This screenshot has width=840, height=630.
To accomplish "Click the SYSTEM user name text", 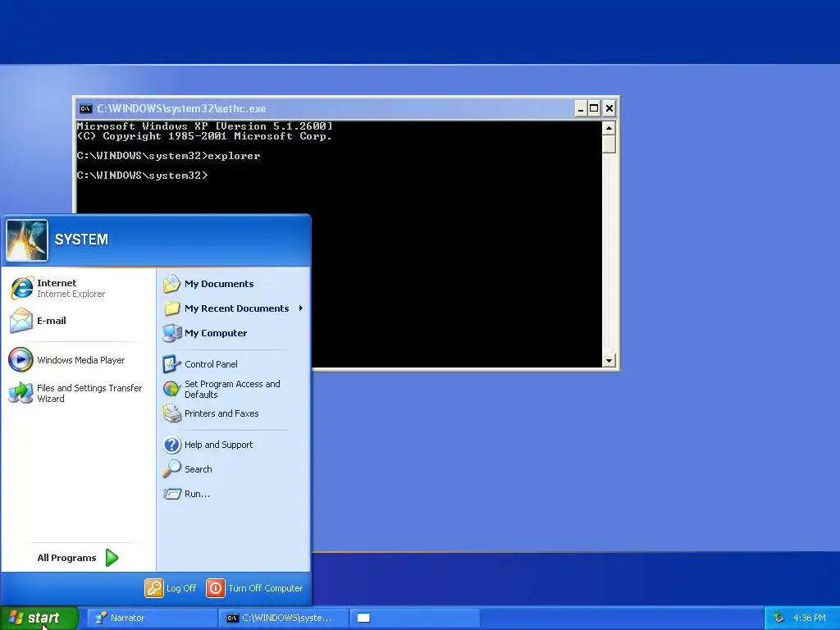I will [x=81, y=240].
